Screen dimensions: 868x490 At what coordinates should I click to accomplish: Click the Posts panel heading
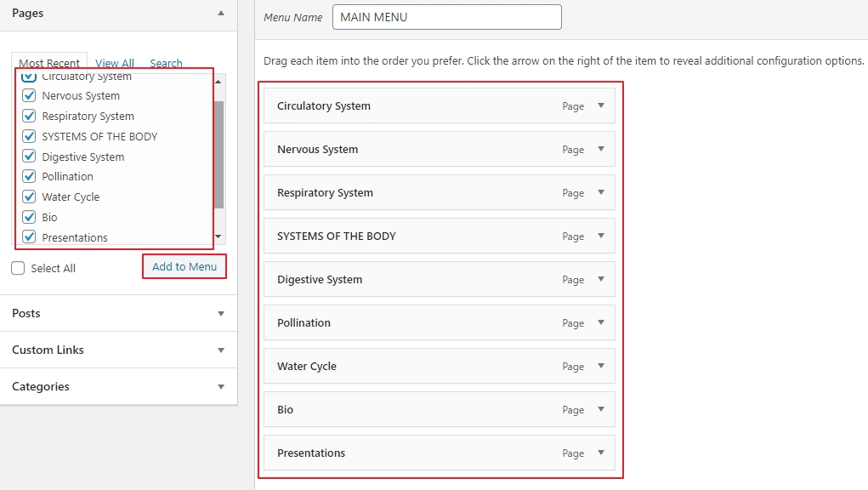coord(26,313)
